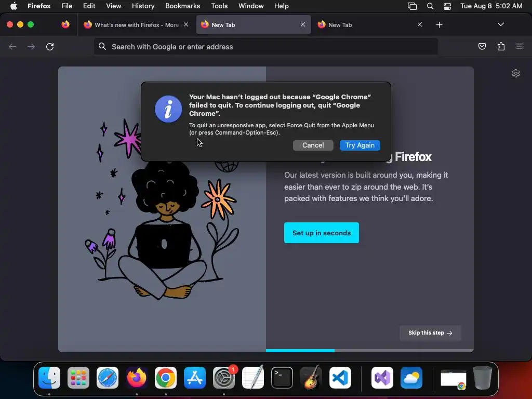
Task: Skip this step in Firefox onboarding
Action: coord(430,333)
